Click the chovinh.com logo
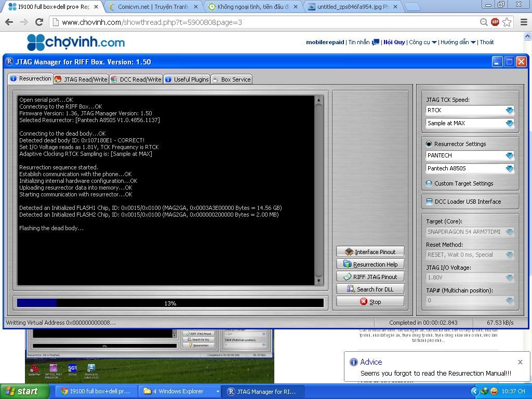Screen dimensions: 532x399 76,43
